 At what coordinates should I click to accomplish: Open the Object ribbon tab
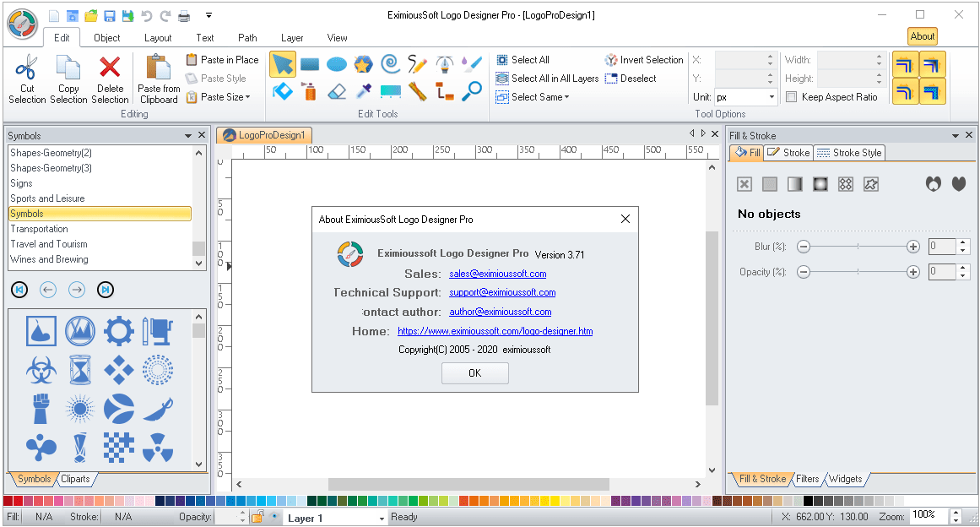pyautogui.click(x=107, y=37)
